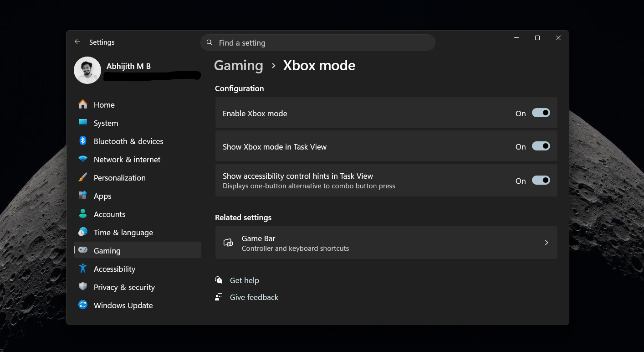The width and height of the screenshot is (644, 352).
Task: Click the Windows Update refresh icon
Action: (83, 305)
